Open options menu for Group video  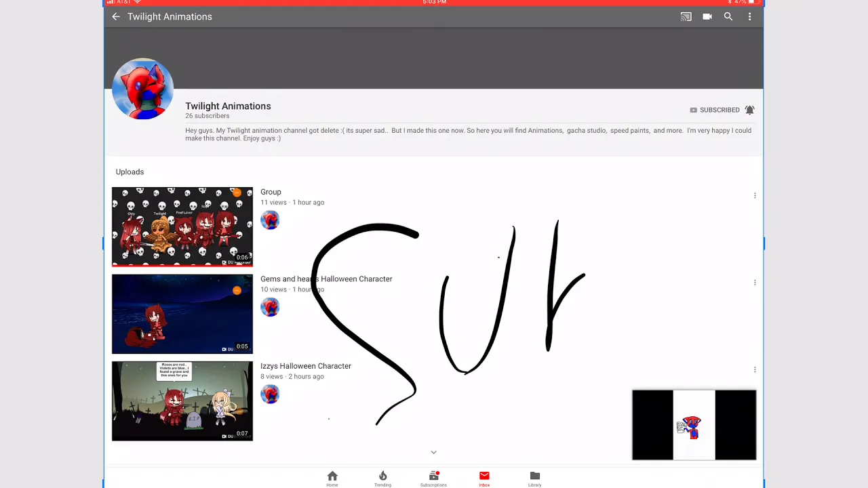(755, 196)
